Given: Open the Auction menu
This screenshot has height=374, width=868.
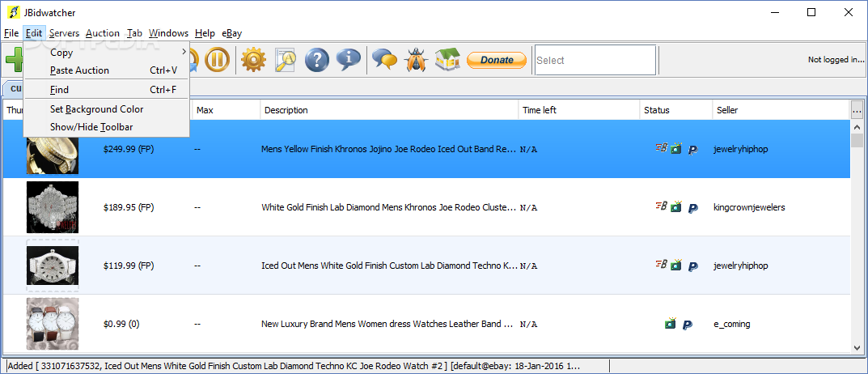Looking at the screenshot, I should click(103, 33).
